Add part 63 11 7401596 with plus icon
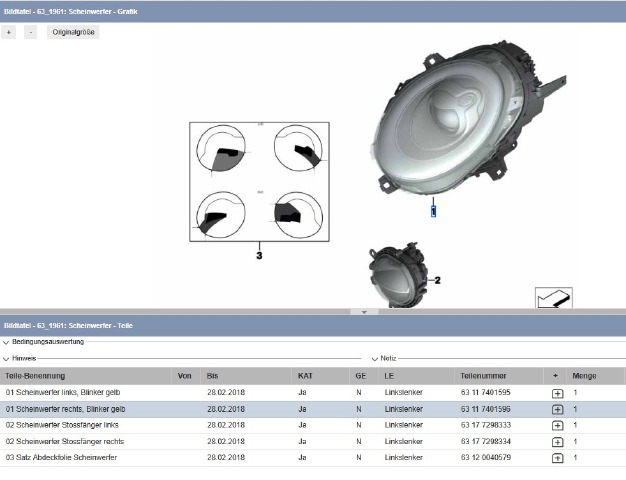Image resolution: width=626 pixels, height=480 pixels. click(557, 410)
